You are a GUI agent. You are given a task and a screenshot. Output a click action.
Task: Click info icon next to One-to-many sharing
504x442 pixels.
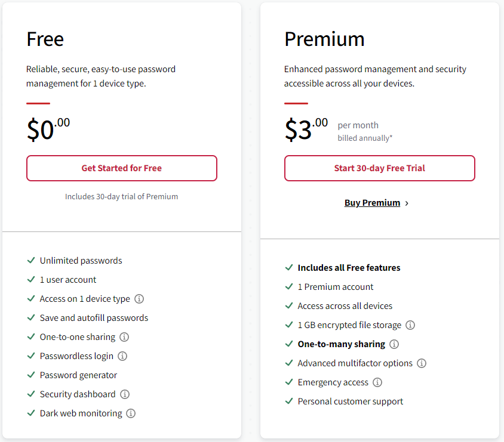click(x=394, y=344)
